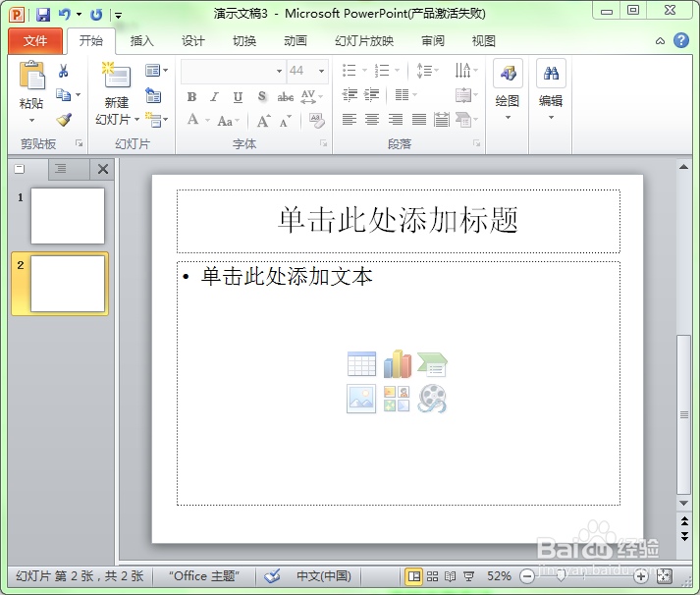Viewport: 700px width, 595px height.
Task: Select the Format Painter brush
Action: [64, 120]
